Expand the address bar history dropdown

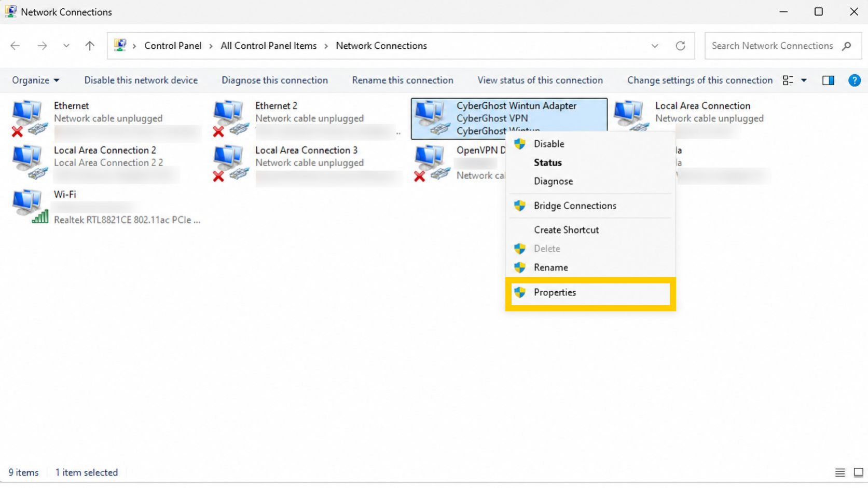coord(655,46)
